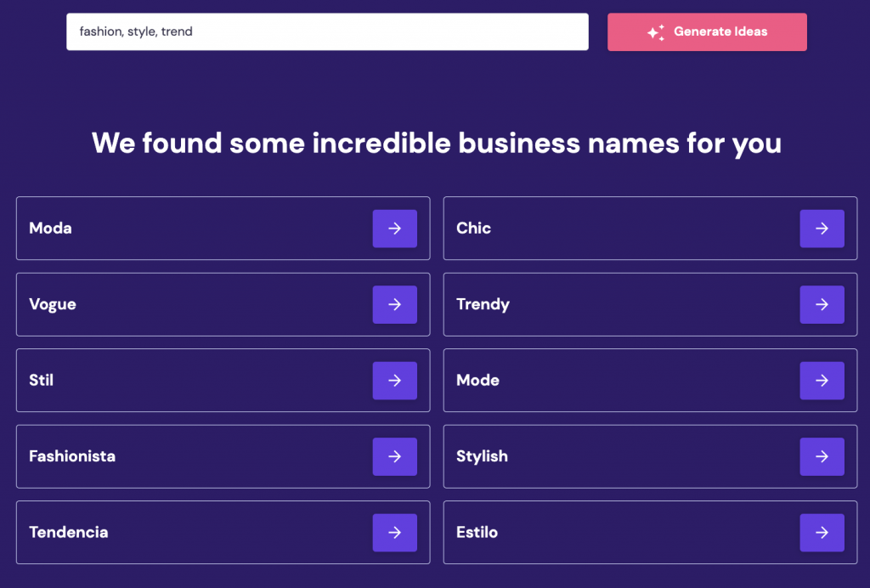Click the sparkle icon on Generate Ideas button
The height and width of the screenshot is (588, 870).
click(654, 31)
